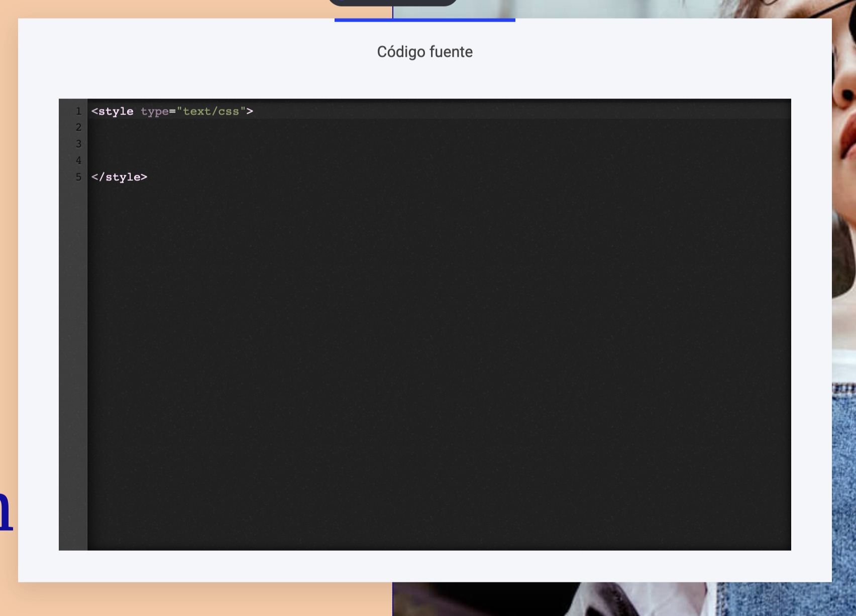The height and width of the screenshot is (616, 856).
Task: Click the dark pill toolbar above the dialog
Action: click(393, 3)
